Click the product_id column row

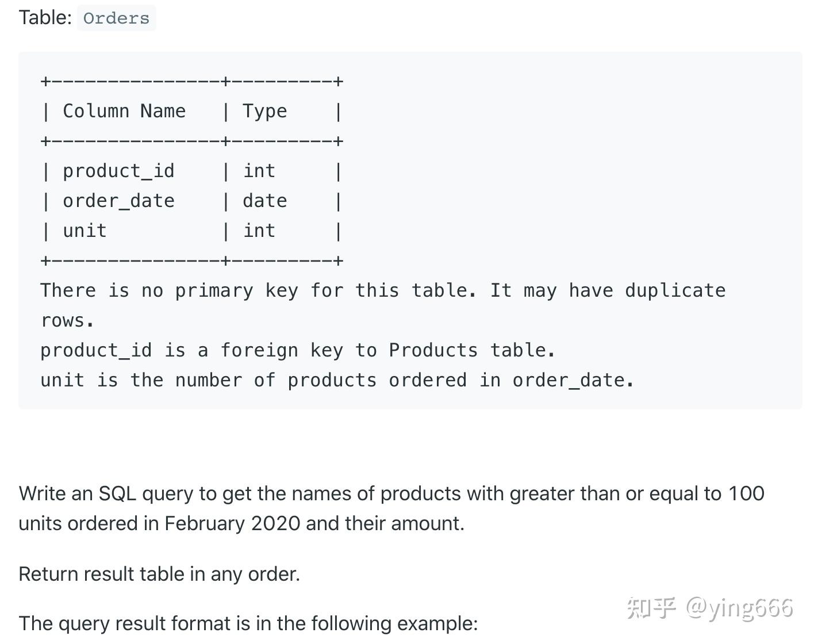(191, 171)
